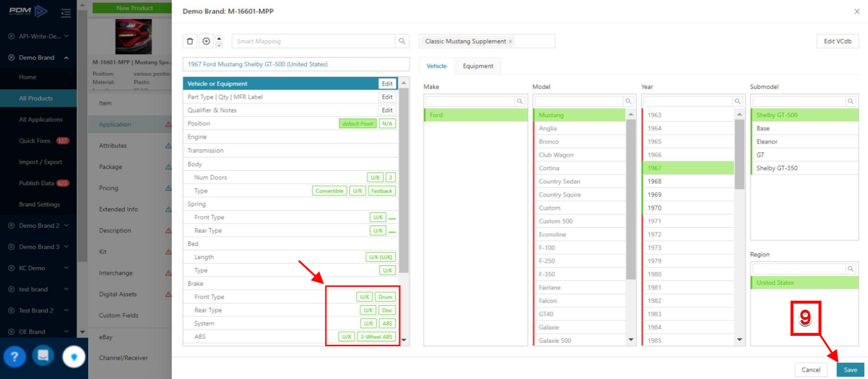
Task: Click the trash delete icon
Action: click(x=190, y=41)
